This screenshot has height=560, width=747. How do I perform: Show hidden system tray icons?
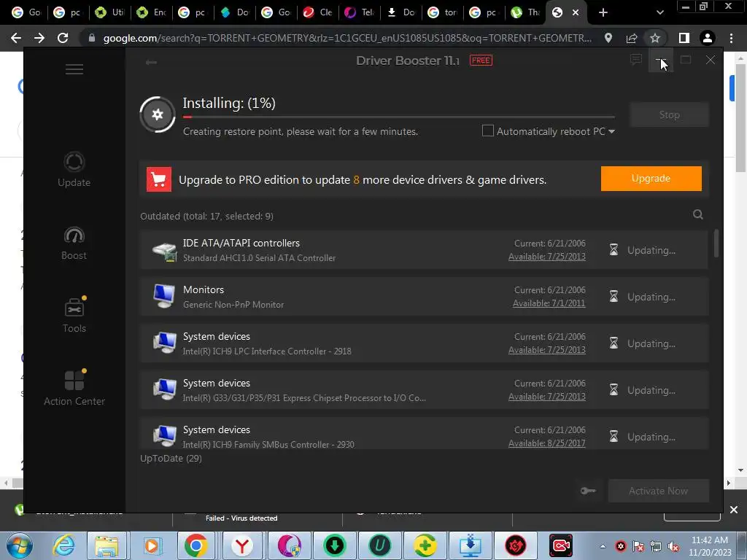(x=603, y=546)
